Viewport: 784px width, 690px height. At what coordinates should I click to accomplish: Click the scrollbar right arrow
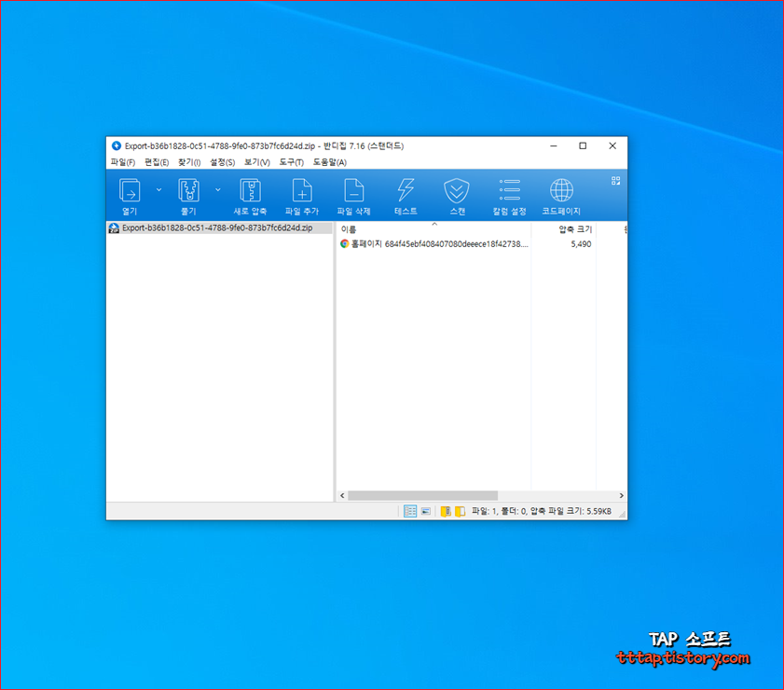tap(622, 495)
